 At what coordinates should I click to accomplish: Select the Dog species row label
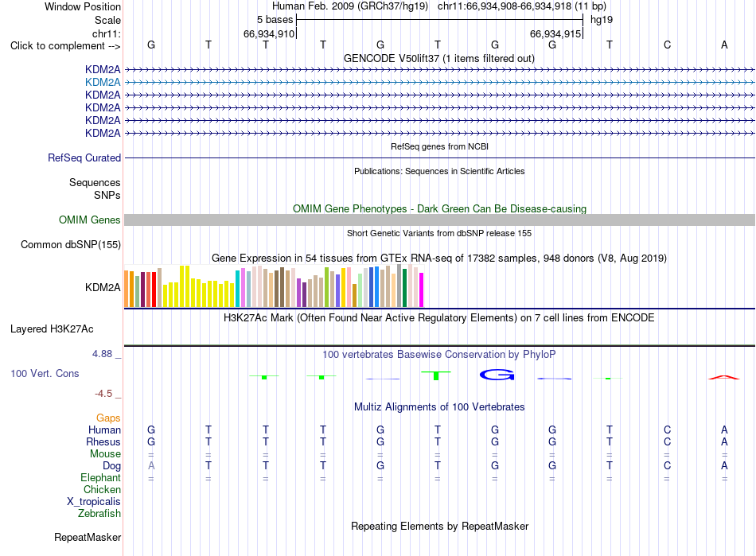pyautogui.click(x=111, y=466)
